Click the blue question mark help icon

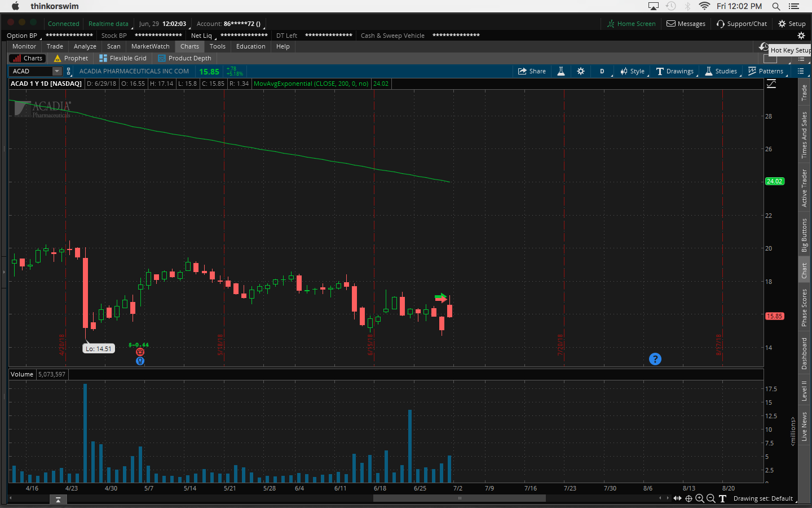(x=655, y=359)
